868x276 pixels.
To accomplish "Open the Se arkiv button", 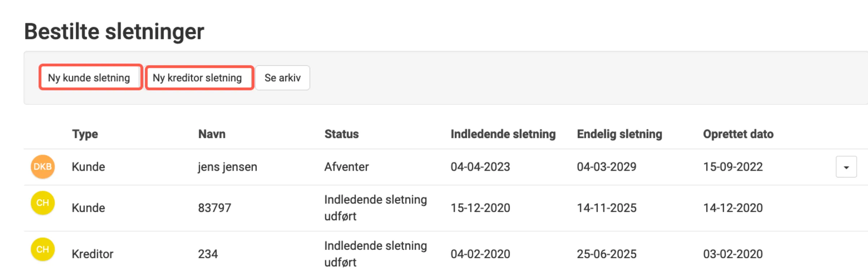I will click(x=282, y=78).
